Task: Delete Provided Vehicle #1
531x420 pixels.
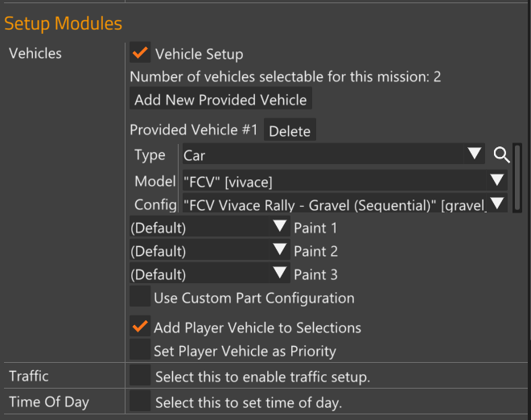Action: (290, 130)
